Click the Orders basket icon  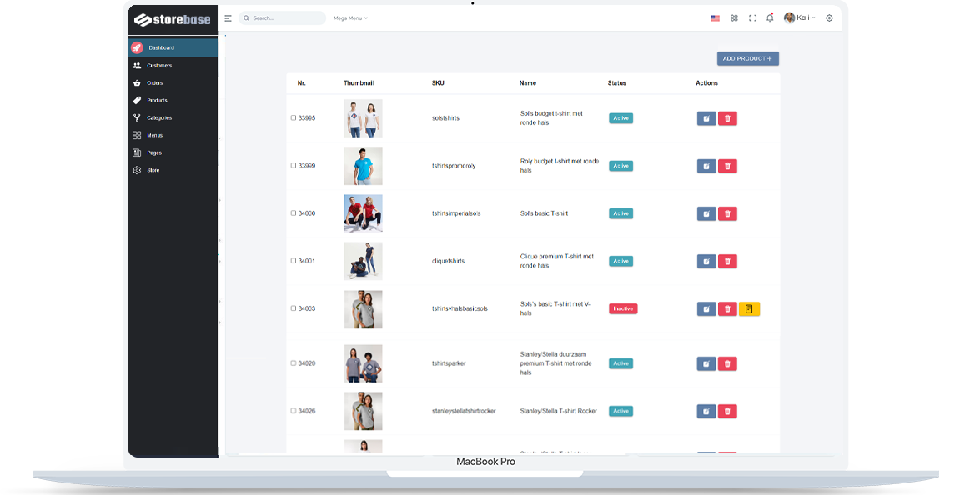pyautogui.click(x=137, y=82)
